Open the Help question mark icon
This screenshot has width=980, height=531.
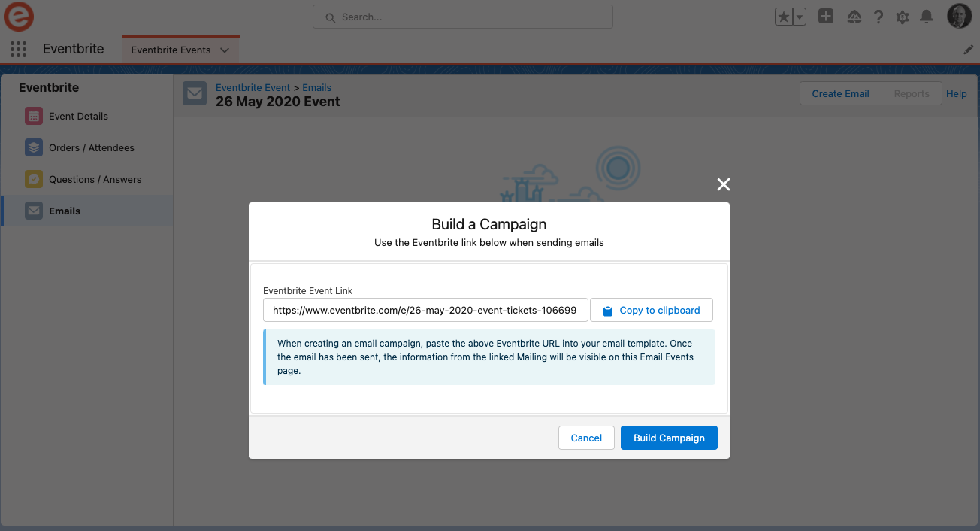pos(878,17)
